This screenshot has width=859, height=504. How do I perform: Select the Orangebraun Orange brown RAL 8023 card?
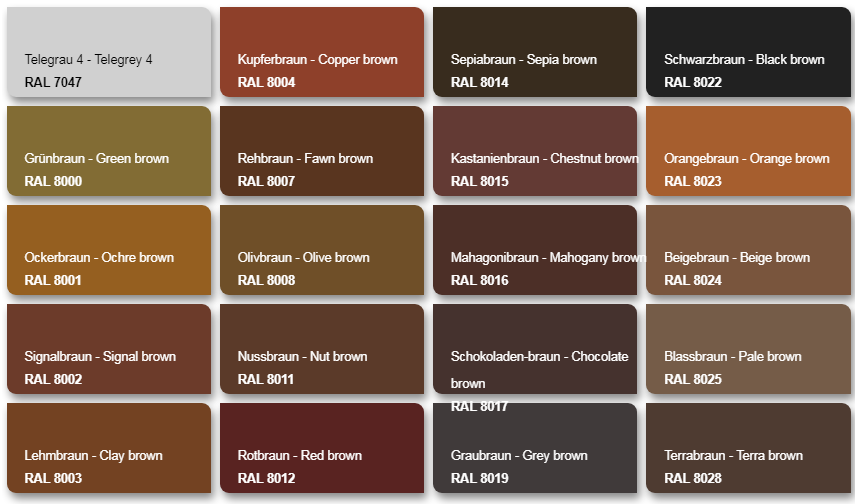tap(748, 151)
